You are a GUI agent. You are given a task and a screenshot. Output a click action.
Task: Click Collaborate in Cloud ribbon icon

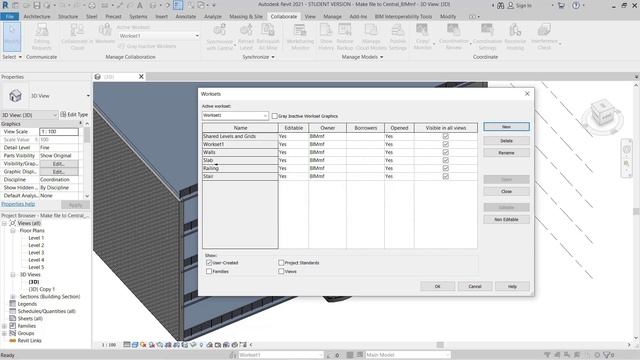tap(77, 36)
